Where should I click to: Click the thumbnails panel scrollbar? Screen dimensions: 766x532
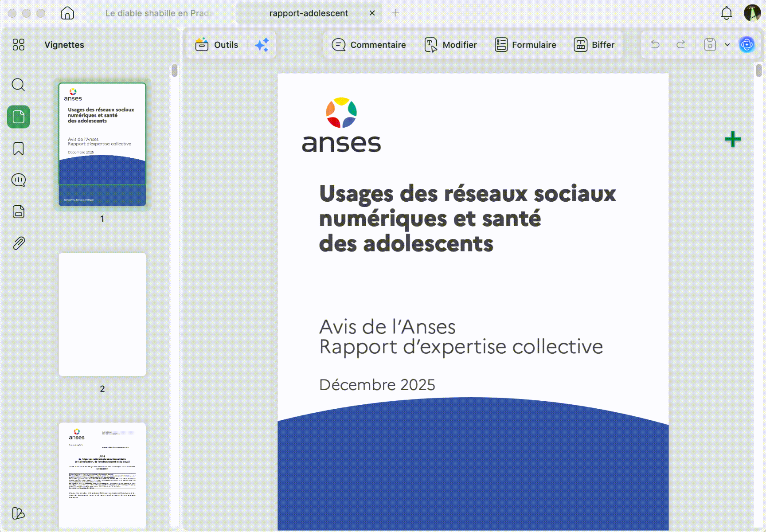tap(175, 70)
